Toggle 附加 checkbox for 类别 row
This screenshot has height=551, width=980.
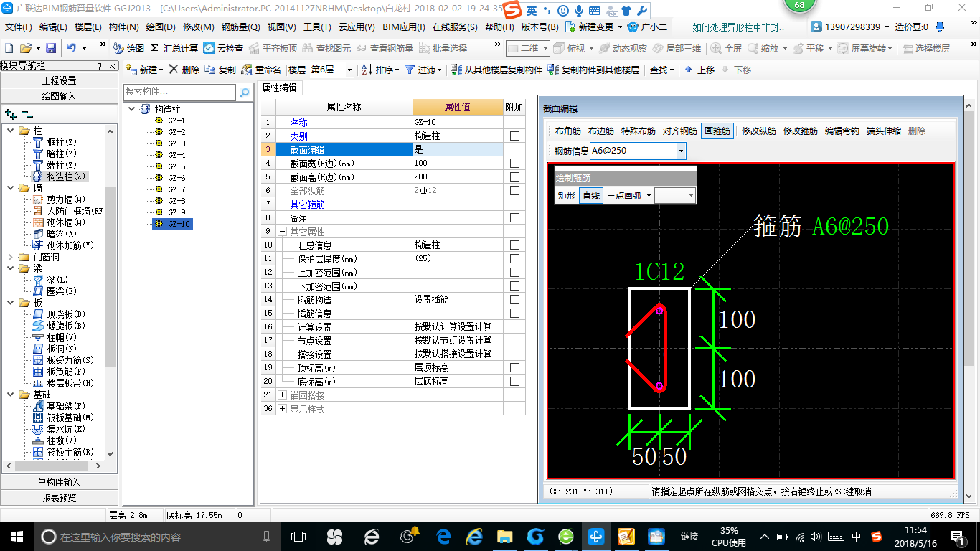click(x=514, y=136)
